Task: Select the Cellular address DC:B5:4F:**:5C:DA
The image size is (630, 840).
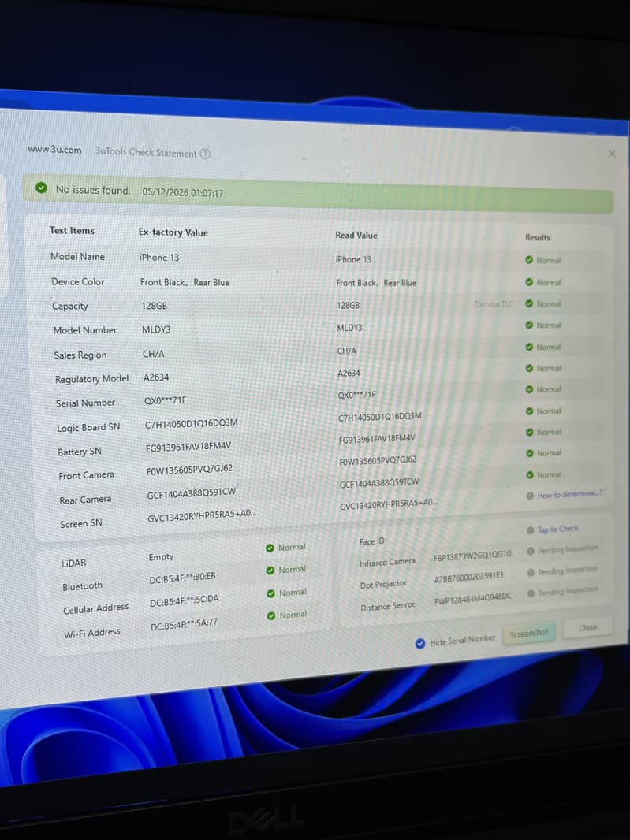Action: coord(184,600)
